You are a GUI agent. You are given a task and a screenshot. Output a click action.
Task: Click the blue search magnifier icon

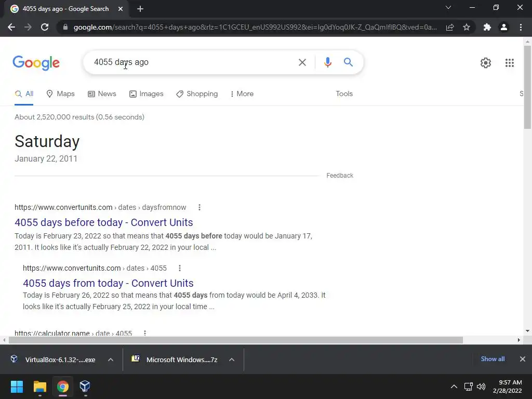[x=348, y=62]
